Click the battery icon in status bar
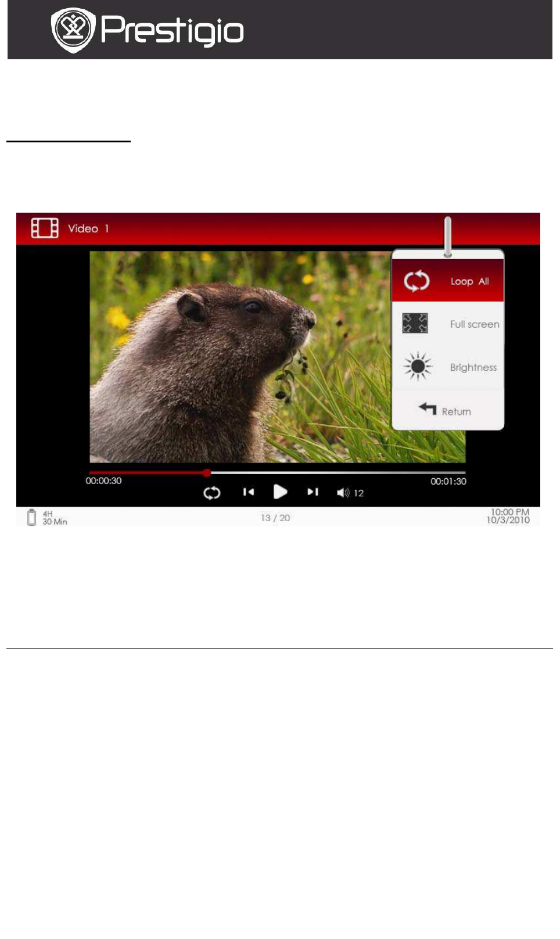 click(x=32, y=517)
